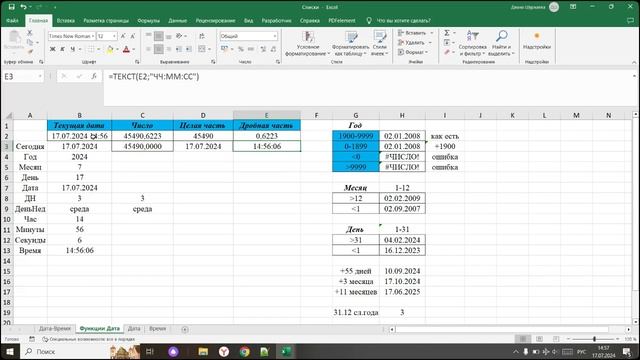Click Decrease Decimal icon
Image resolution: width=640 pixels, height=360 pixels.
click(273, 49)
